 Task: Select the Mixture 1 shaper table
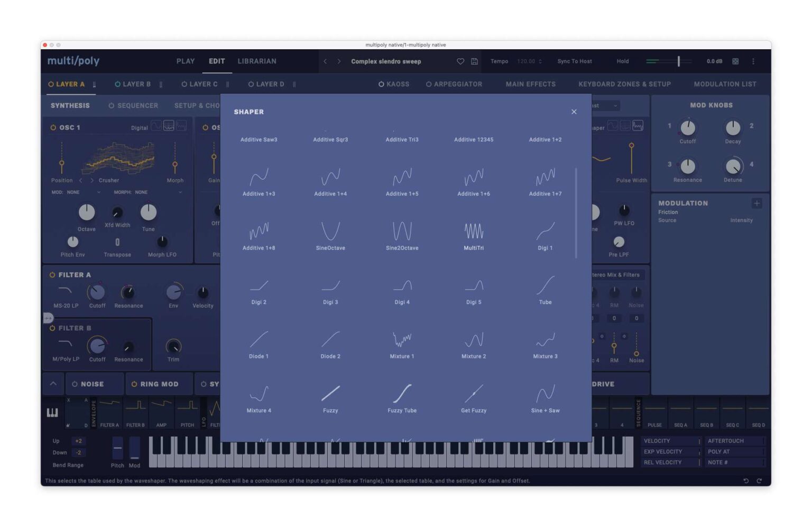tap(402, 345)
